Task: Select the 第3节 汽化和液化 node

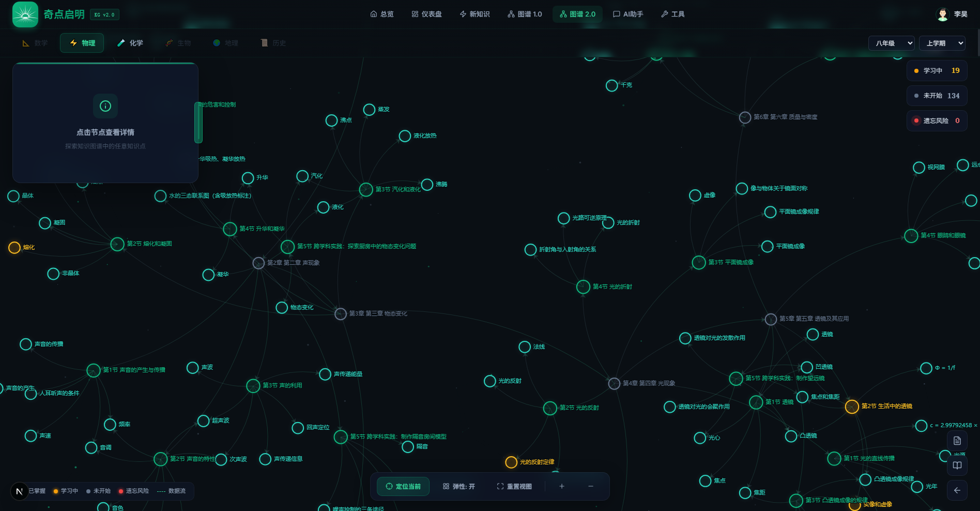Action: [366, 189]
